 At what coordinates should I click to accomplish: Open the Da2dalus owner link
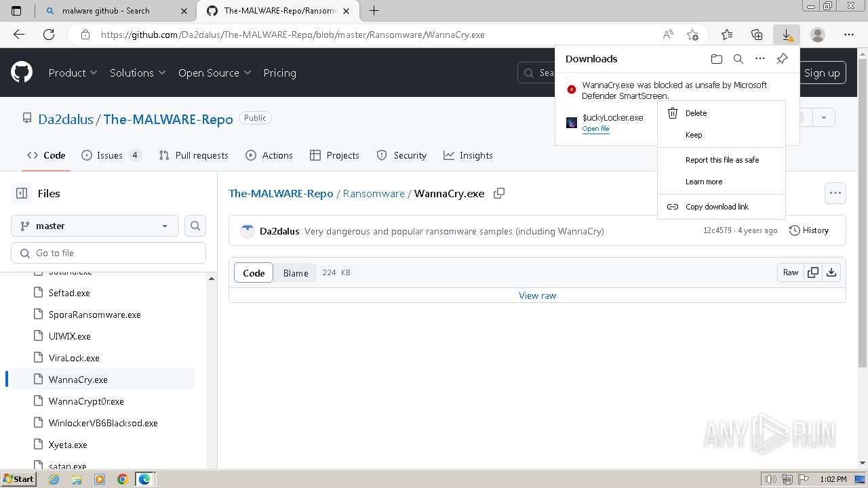tap(66, 119)
